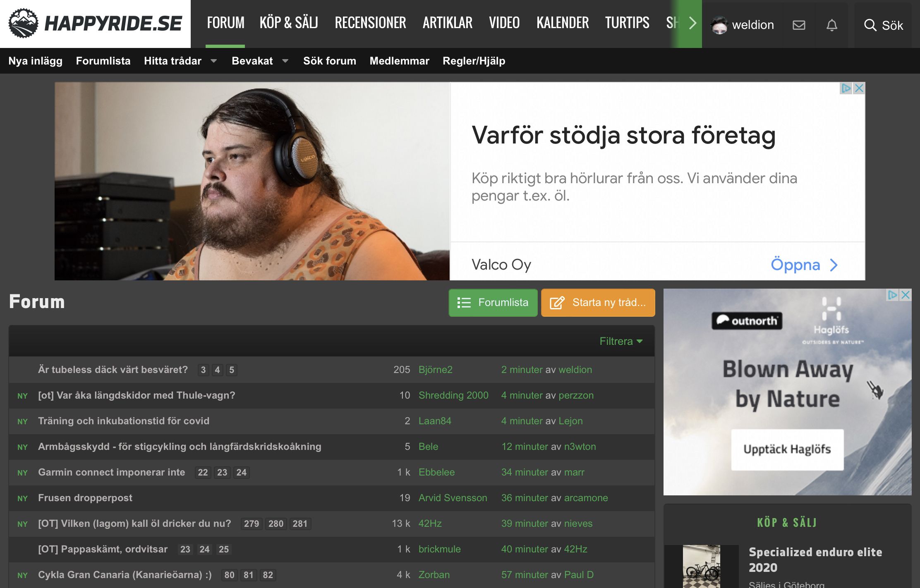Open the Specialized enduro elite listing thumbnail
The image size is (920, 588).
701,566
